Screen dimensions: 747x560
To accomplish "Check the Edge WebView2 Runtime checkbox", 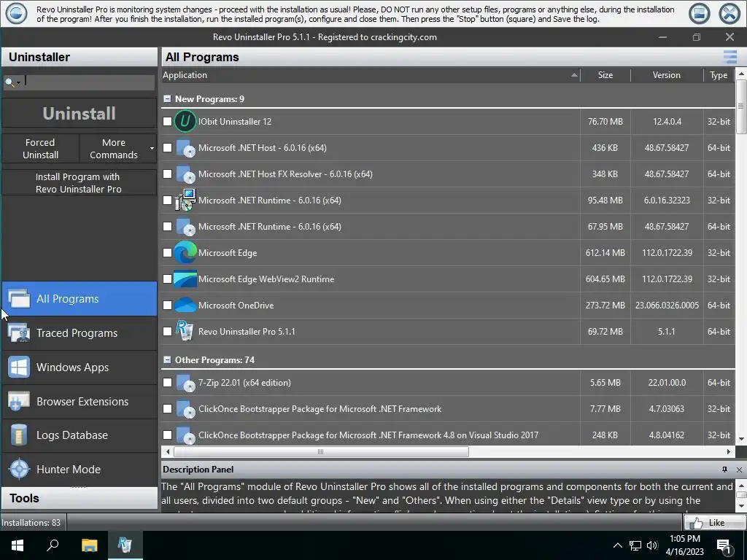I will (x=167, y=279).
